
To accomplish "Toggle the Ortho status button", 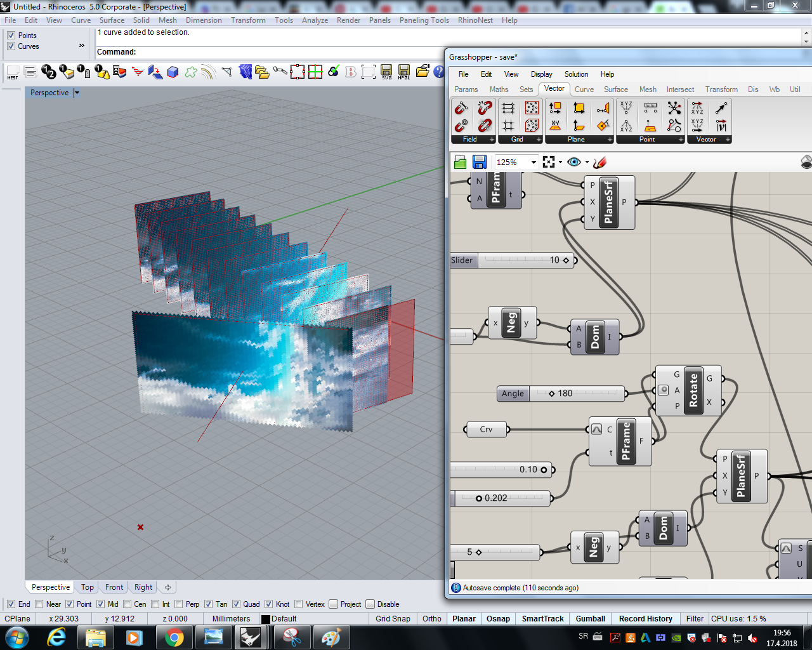I will [x=432, y=619].
